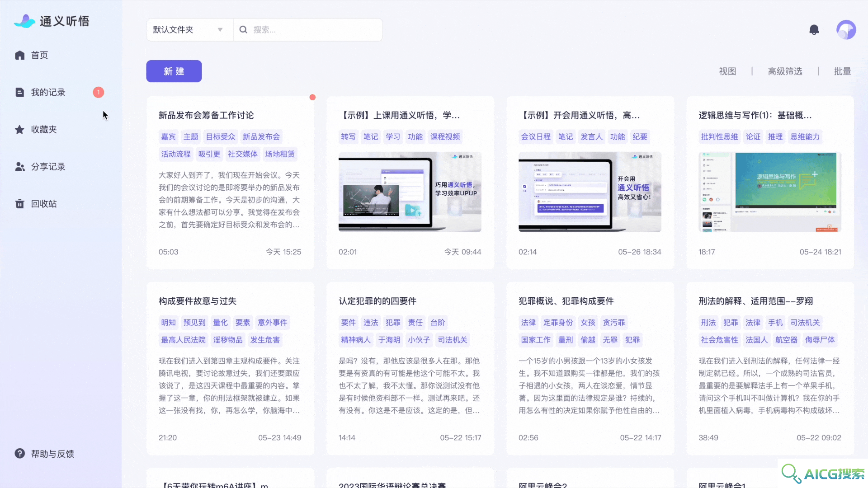868x488 pixels.
Task: Go to 首页 in sidebar
Action: coord(39,55)
